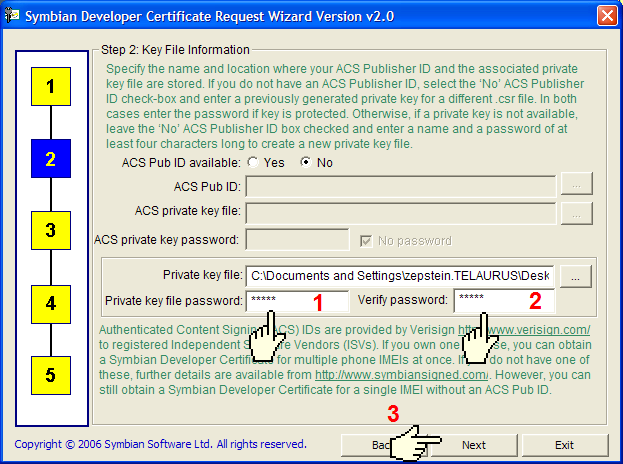Image resolution: width=623 pixels, height=464 pixels.
Task: Select wizard step 4 box
Action: [x=51, y=304]
